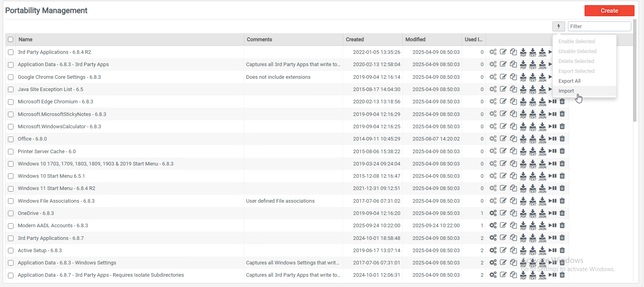Check the OneDrive - 6.8.3 checkbox
This screenshot has width=644, height=287.
point(11,213)
